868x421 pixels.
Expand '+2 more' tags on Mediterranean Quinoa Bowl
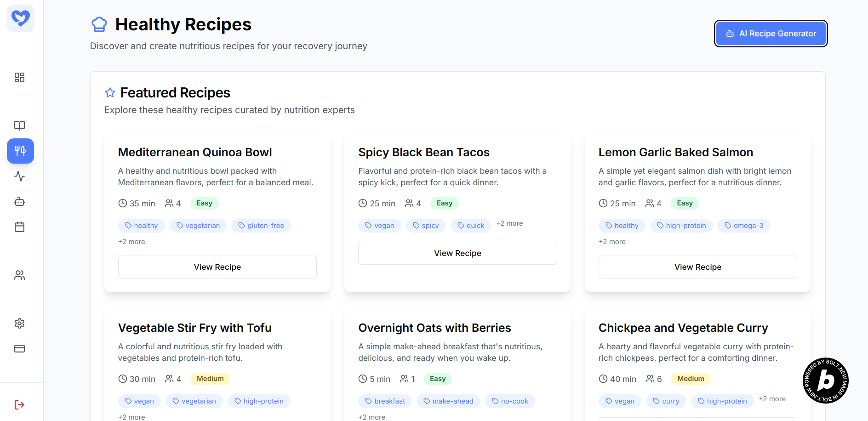pyautogui.click(x=131, y=242)
